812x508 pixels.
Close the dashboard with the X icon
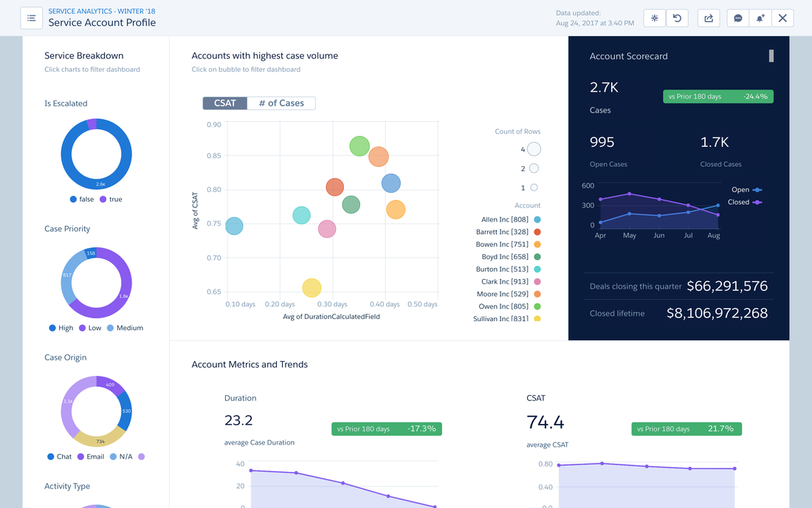click(x=782, y=18)
